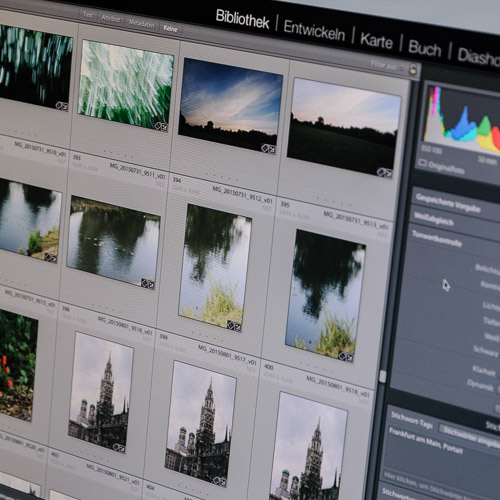Viewport: 500px width, 500px height.
Task: Click the histogram graph
Action: tap(463, 118)
